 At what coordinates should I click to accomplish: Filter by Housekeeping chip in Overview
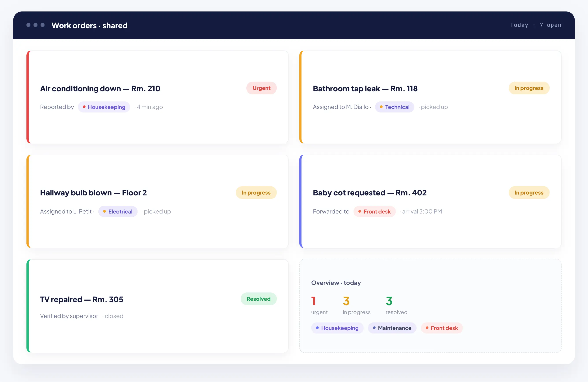pyautogui.click(x=337, y=328)
